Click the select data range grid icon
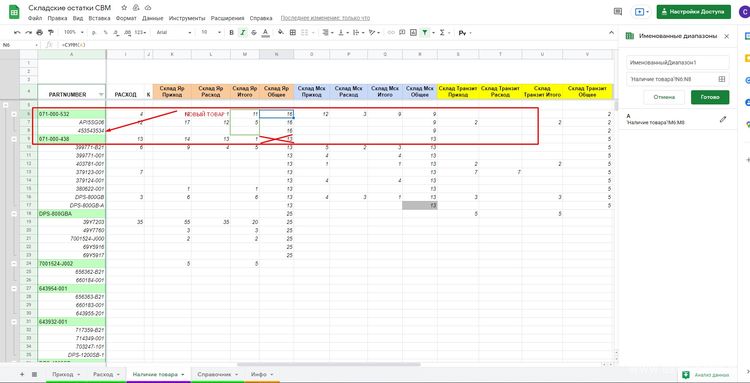This screenshot has height=383, width=750. coord(722,79)
